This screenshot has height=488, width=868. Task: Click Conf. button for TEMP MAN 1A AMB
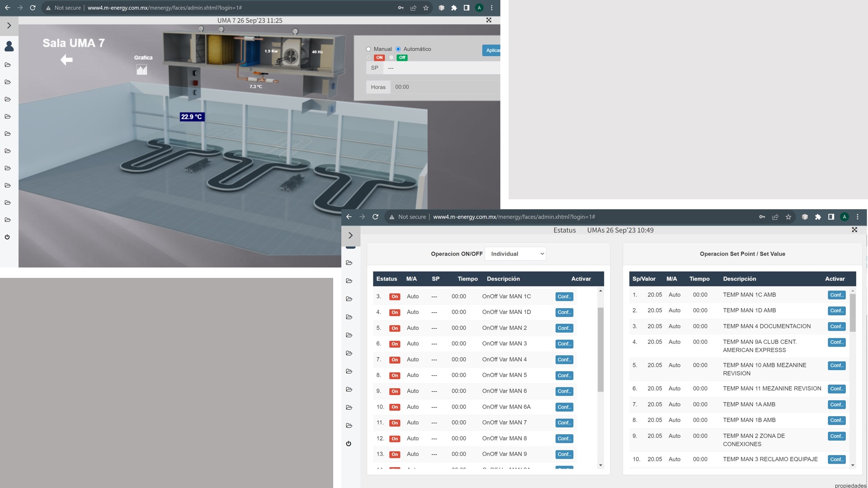836,405
